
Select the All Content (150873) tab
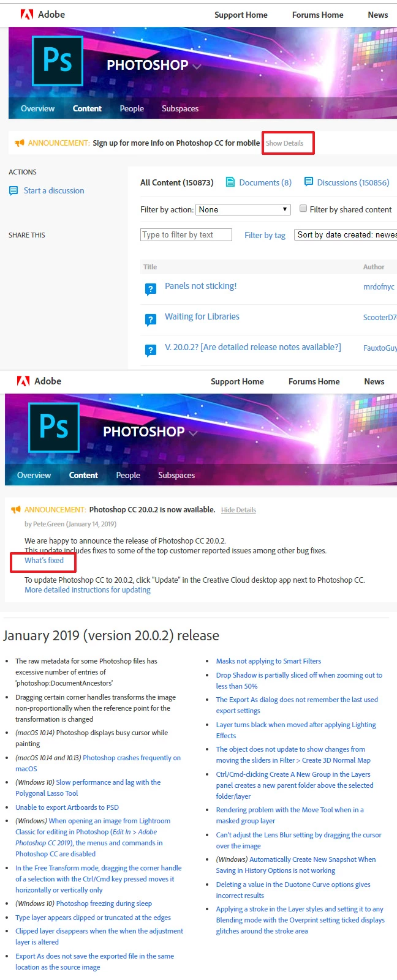(176, 182)
